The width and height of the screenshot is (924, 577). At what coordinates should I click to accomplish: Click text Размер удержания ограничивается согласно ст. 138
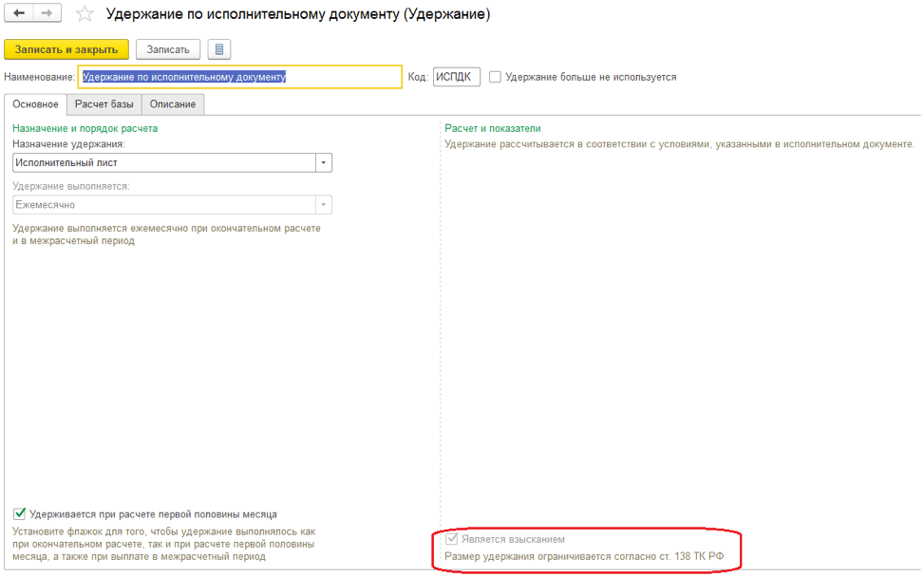(584, 556)
